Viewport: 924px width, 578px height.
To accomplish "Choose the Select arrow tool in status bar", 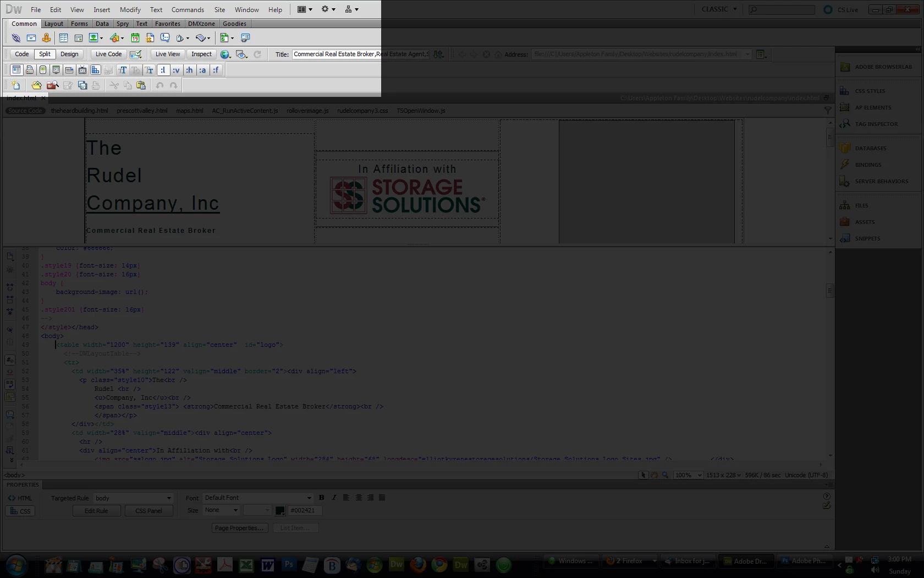I will click(643, 475).
